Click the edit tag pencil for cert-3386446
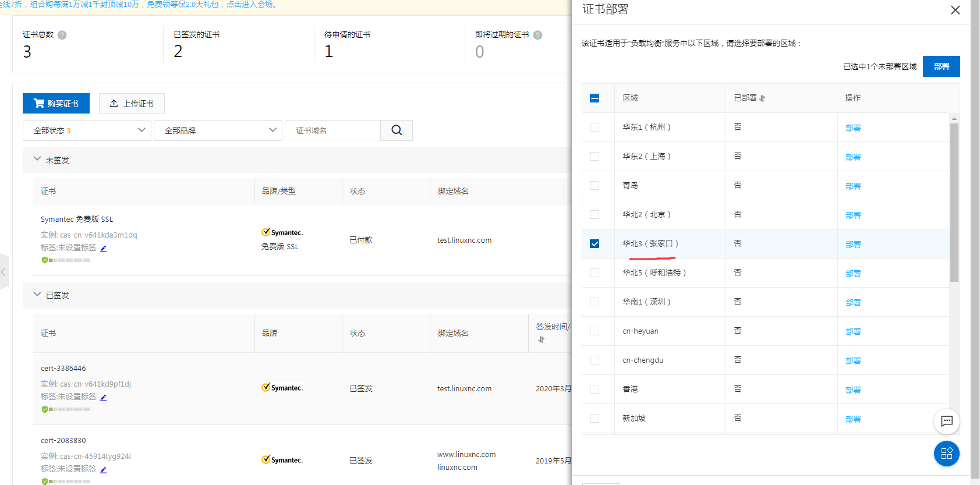The width and height of the screenshot is (980, 485). [103, 398]
